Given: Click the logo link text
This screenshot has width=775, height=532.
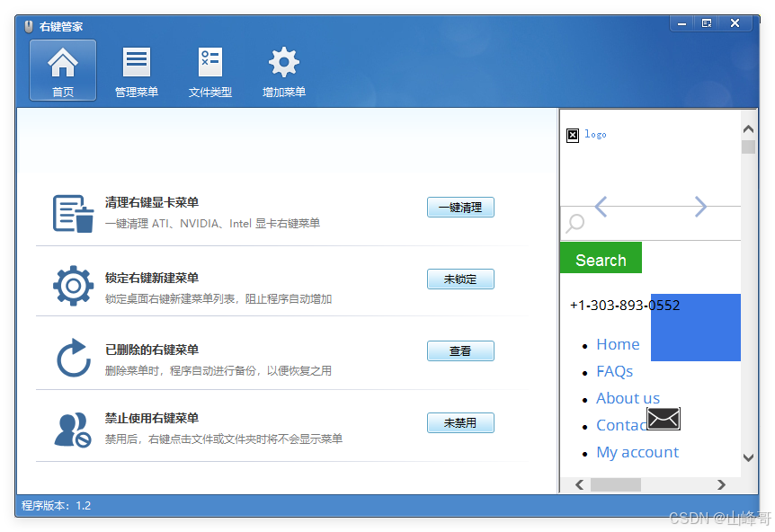Looking at the screenshot, I should [x=595, y=135].
